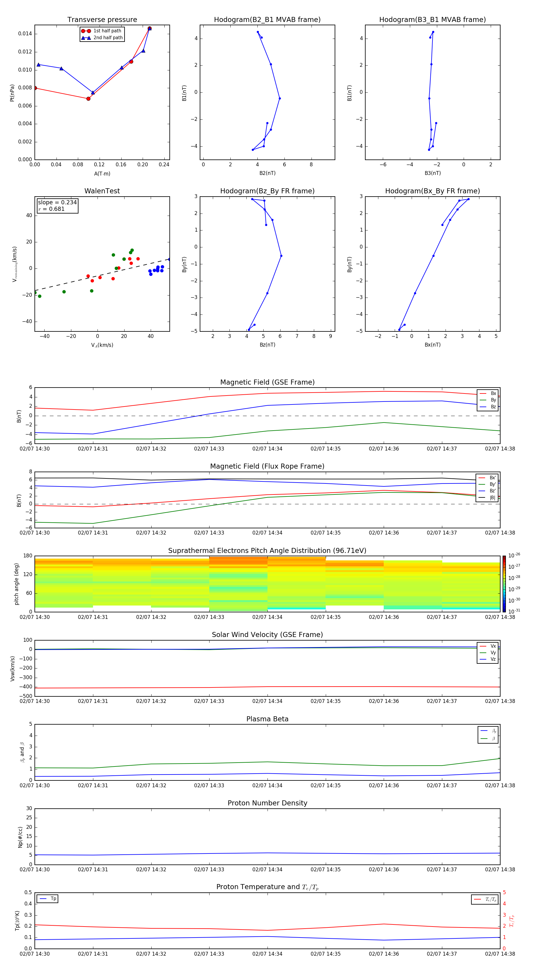The width and height of the screenshot is (535, 980).
Task: Click the |B| legend entry in Flux Rope panel
Action: click(x=487, y=498)
